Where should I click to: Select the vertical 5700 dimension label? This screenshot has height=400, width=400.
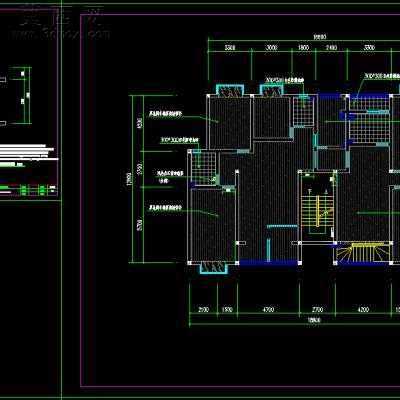click(x=140, y=225)
